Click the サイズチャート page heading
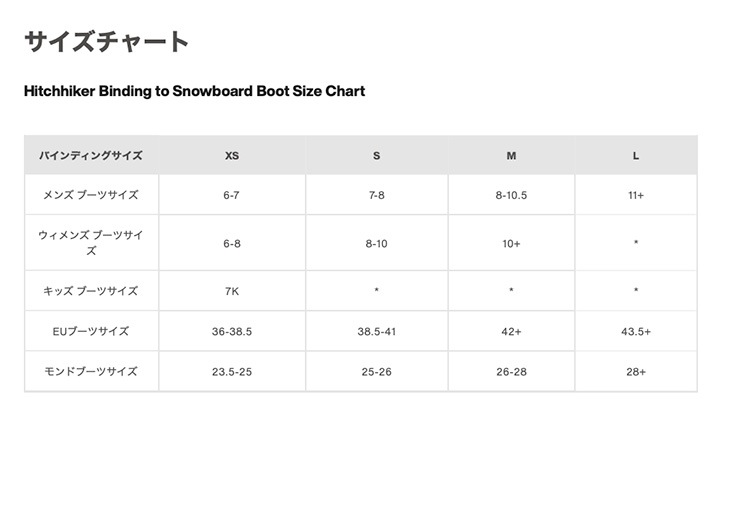 click(106, 42)
